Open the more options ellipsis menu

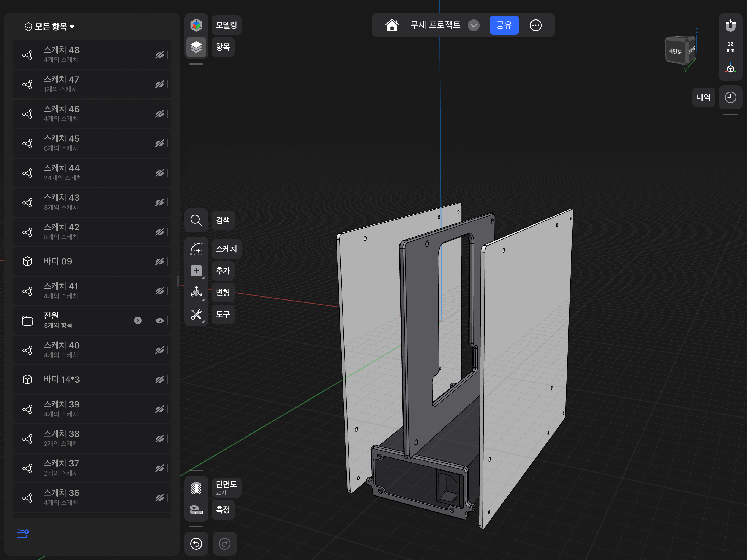tap(536, 25)
